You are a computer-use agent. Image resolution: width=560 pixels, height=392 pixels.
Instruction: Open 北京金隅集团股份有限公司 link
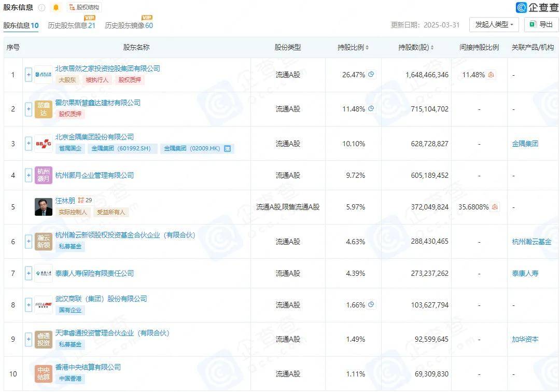click(95, 137)
